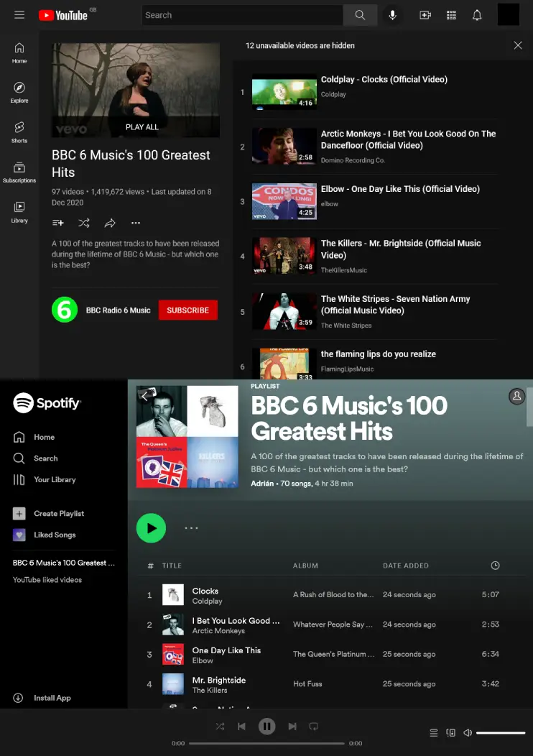Shuffle play the YouTube playlist

coord(84,223)
